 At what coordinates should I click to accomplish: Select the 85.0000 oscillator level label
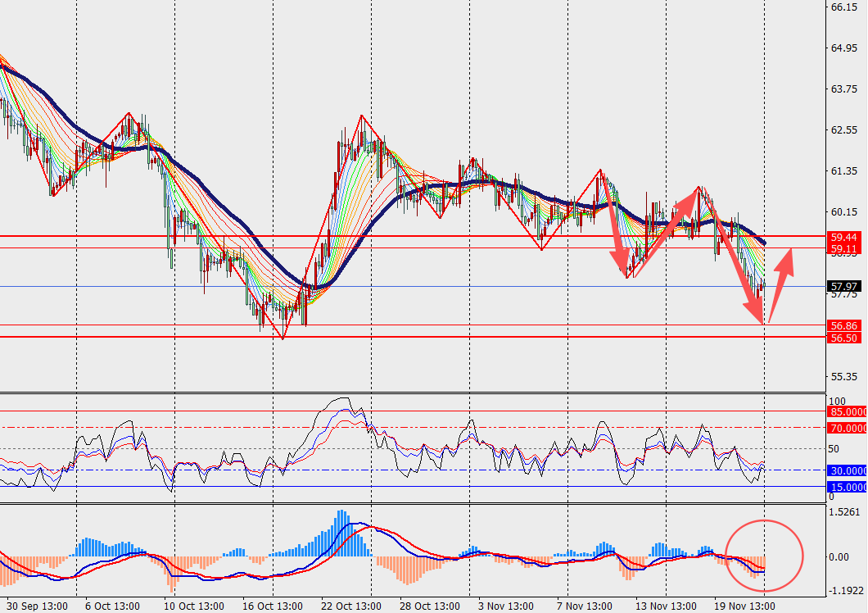coord(847,411)
